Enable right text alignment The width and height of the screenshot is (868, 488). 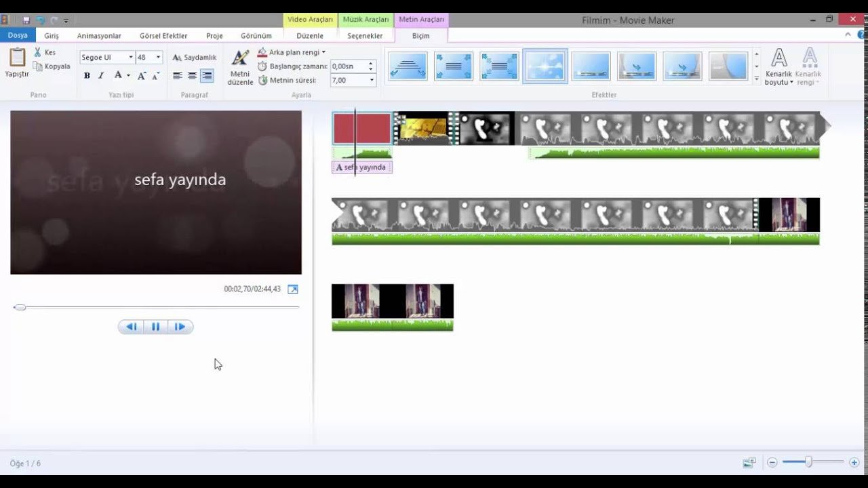click(x=207, y=76)
